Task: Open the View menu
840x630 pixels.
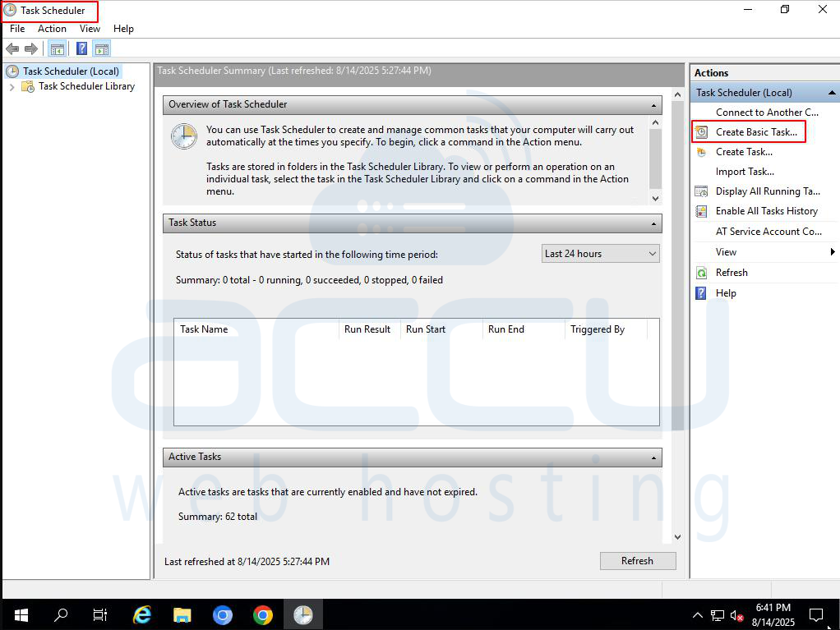Action: point(90,28)
